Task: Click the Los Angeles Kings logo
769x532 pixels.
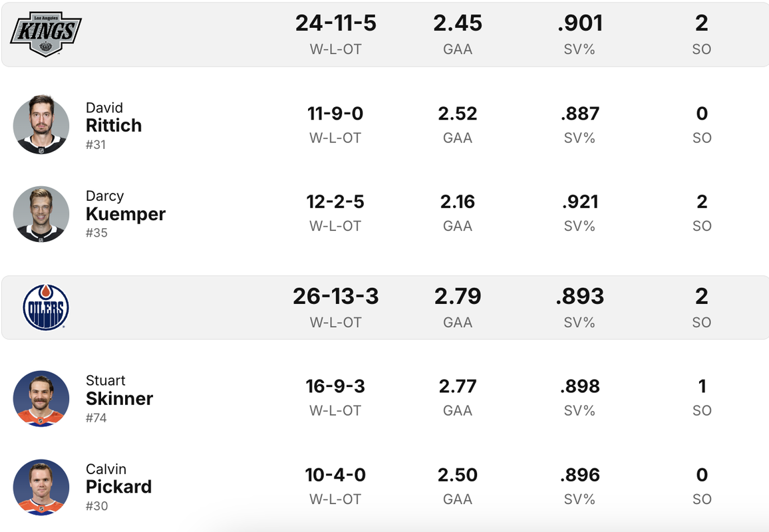Action: tap(46, 35)
